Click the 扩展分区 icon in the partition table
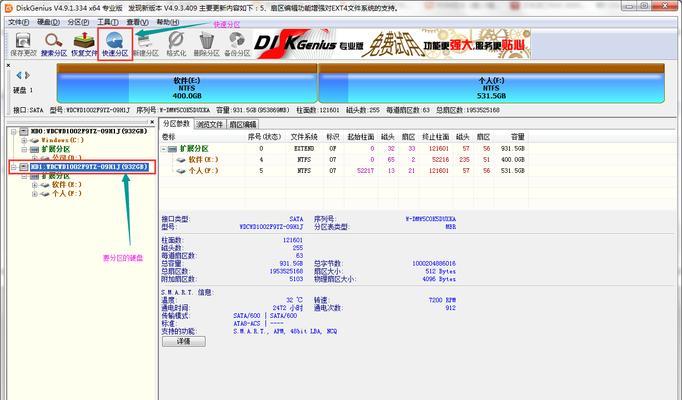682x400 pixels. (172, 149)
